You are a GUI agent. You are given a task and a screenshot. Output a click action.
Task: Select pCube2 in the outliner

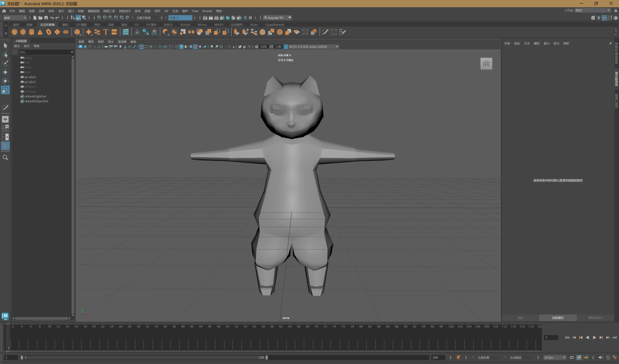[30, 77]
